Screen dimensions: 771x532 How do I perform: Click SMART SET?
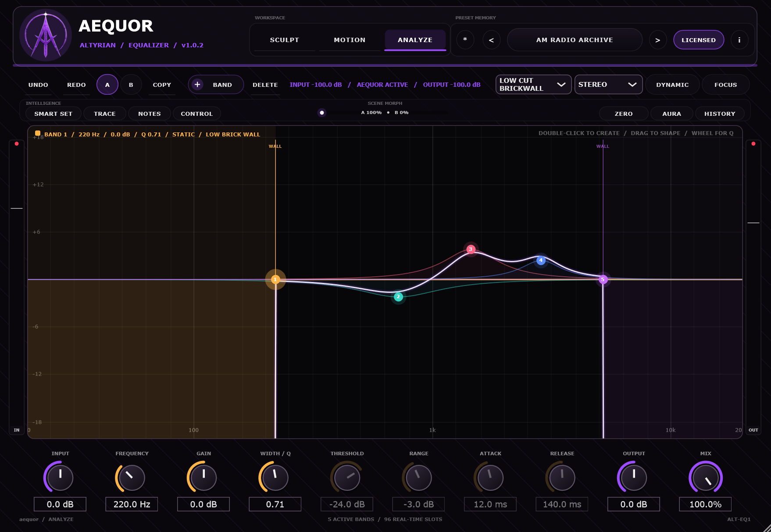tap(54, 114)
